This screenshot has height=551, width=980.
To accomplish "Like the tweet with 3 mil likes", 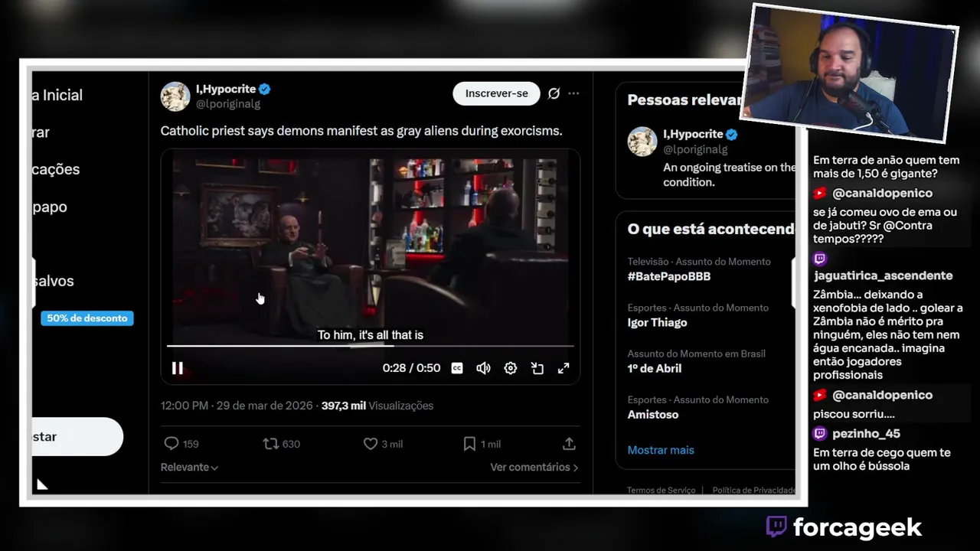I will pyautogui.click(x=383, y=444).
